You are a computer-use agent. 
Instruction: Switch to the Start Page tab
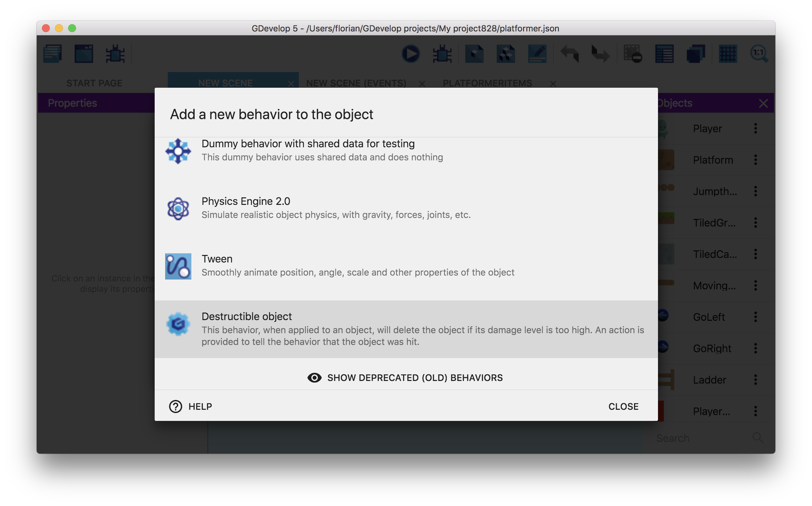(94, 83)
